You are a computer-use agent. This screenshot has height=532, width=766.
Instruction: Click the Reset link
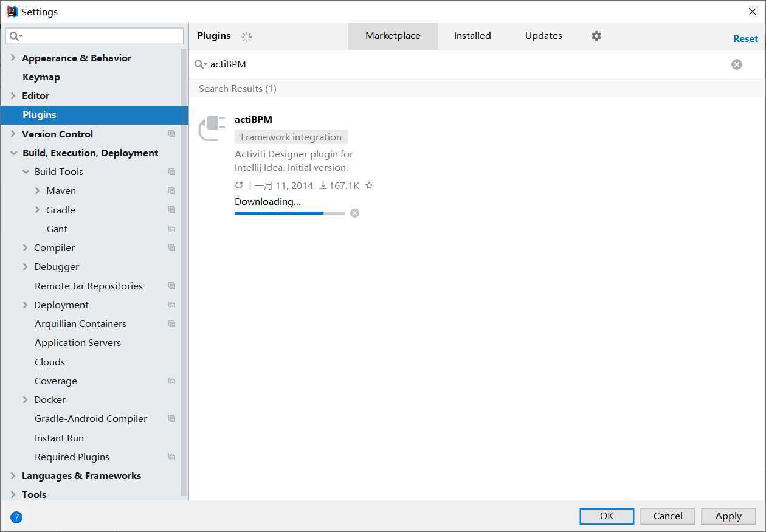coord(745,39)
